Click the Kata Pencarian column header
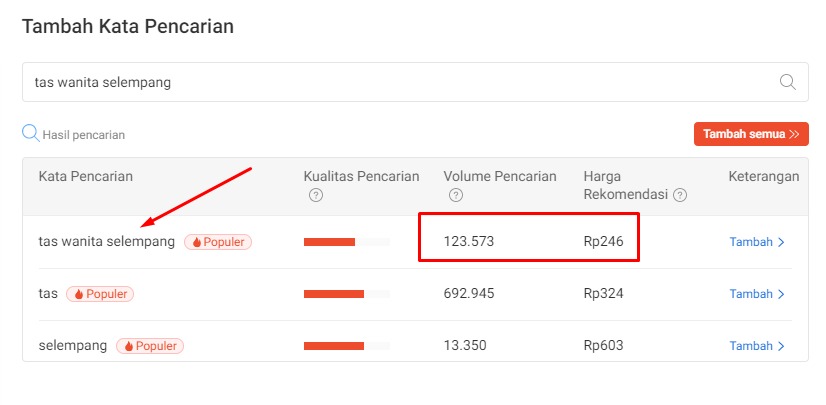 click(x=86, y=177)
